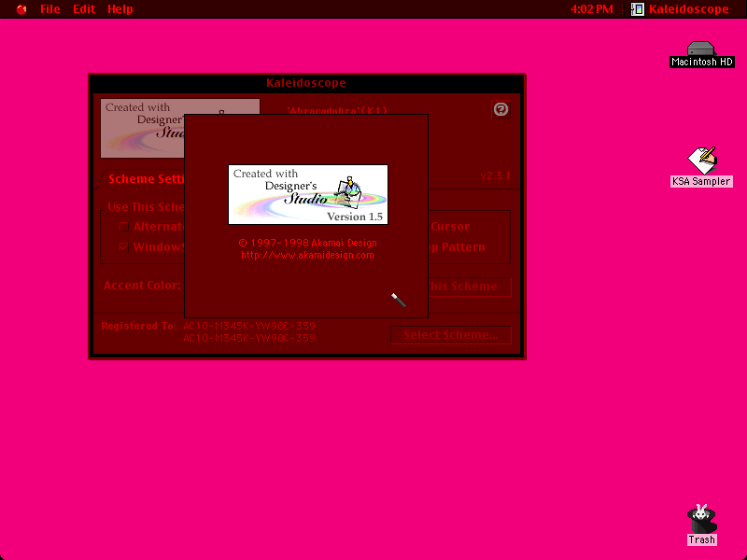Screen dimensions: 747x560
Task: Click the help question mark button
Action: (500, 109)
